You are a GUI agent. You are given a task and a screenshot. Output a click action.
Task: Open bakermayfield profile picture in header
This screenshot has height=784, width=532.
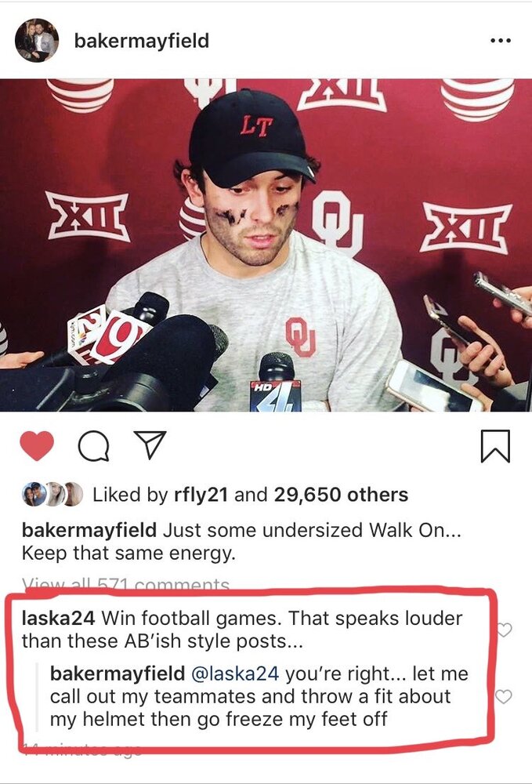[37, 41]
